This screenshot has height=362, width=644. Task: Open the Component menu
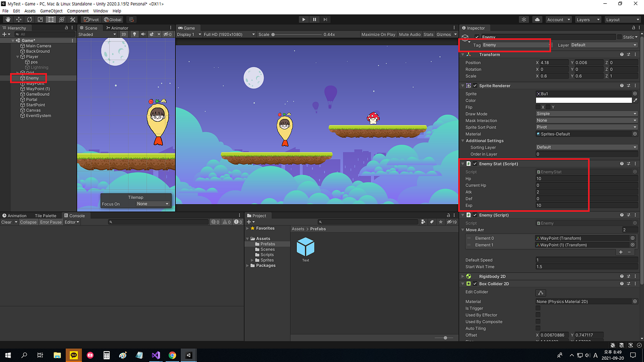coord(78,11)
